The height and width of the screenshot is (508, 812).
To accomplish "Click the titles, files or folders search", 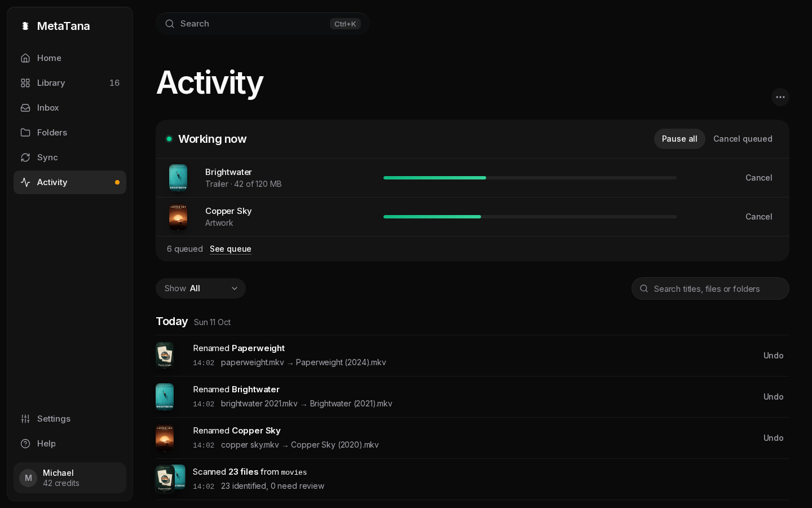I will coord(710,288).
